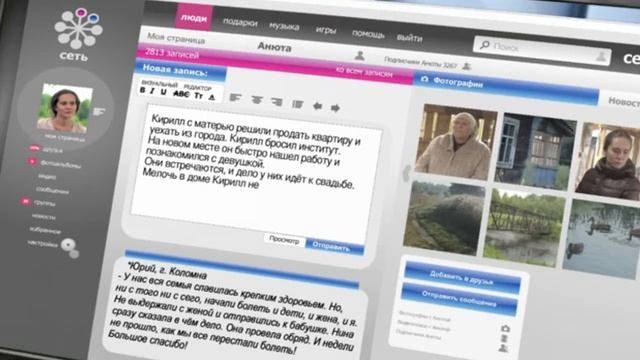Image resolution: width=640 pixels, height=360 pixels.
Task: Open the ко всем записям link
Action: (x=364, y=72)
